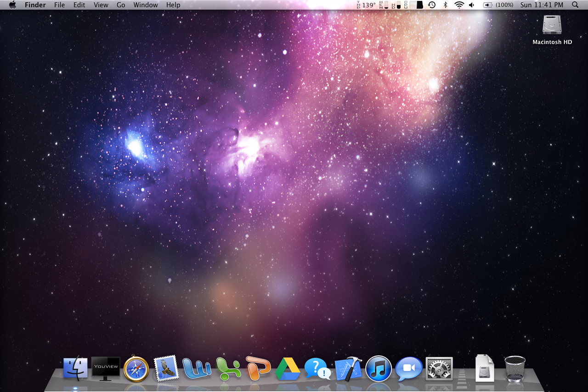The image size is (588, 392).
Task: Open the Apple menu
Action: (x=12, y=5)
